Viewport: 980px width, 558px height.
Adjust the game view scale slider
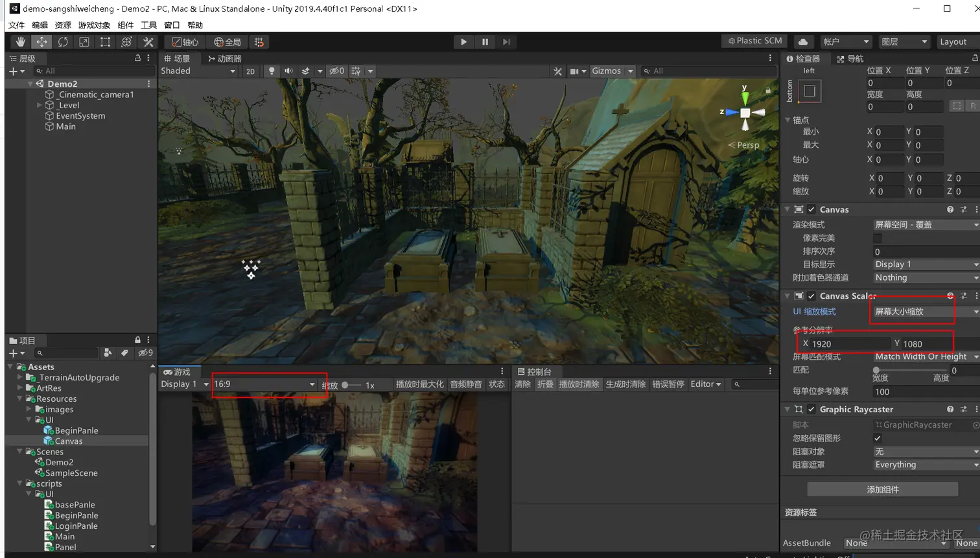click(351, 385)
